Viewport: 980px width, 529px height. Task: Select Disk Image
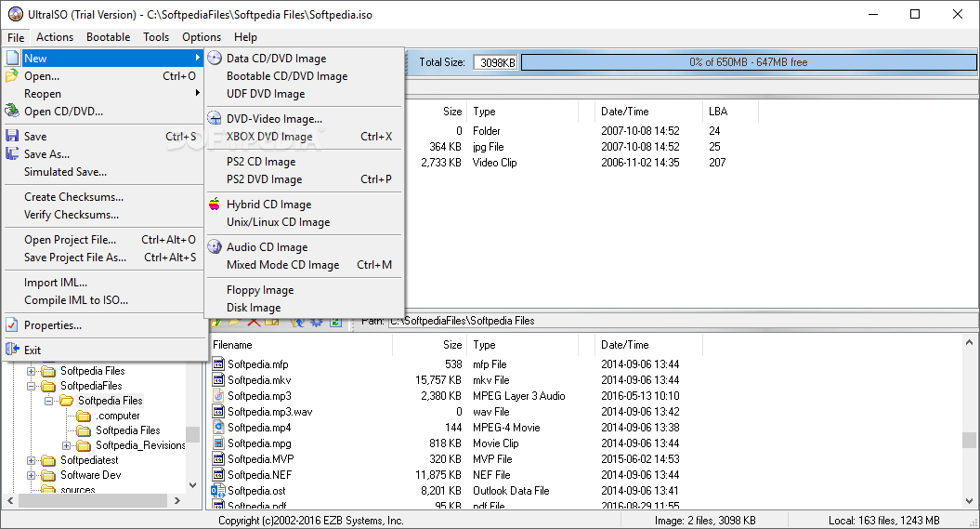(304, 308)
